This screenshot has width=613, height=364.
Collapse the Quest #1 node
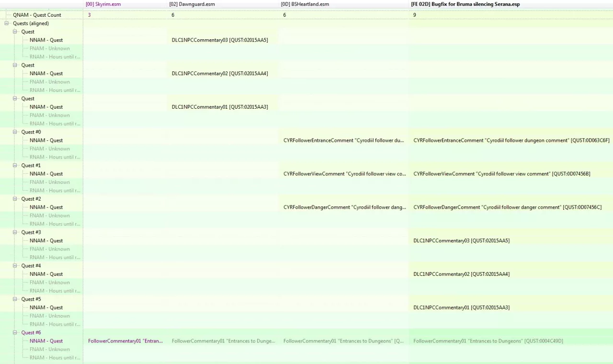coord(15,165)
